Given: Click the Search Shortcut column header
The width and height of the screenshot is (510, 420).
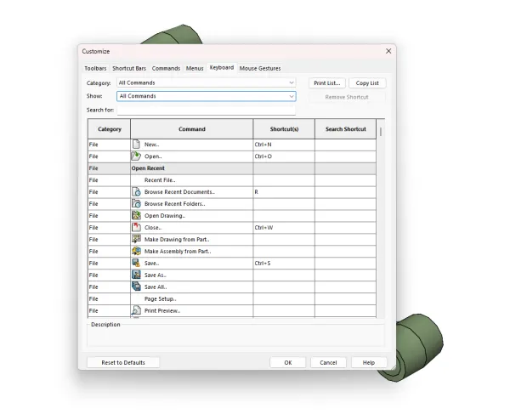Looking at the screenshot, I should pos(346,129).
